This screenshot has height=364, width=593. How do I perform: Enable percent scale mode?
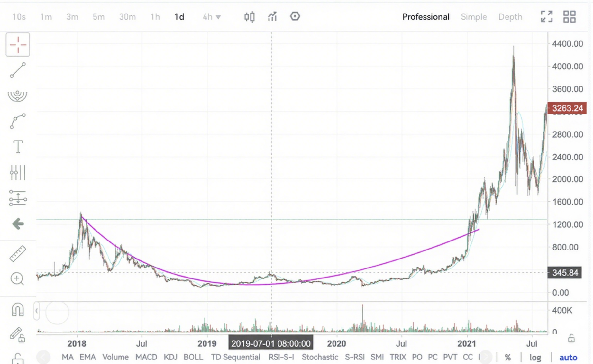pyautogui.click(x=508, y=357)
